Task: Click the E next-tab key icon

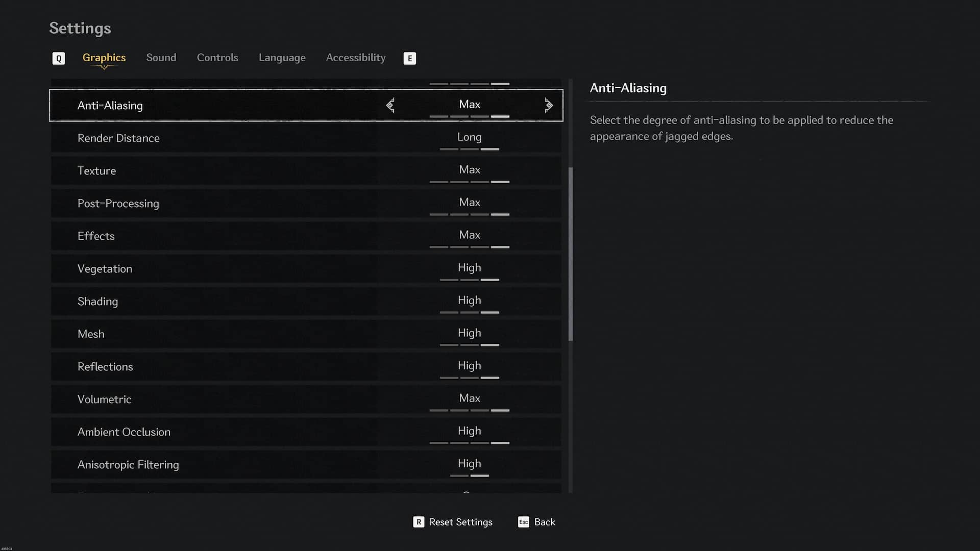Action: [409, 58]
